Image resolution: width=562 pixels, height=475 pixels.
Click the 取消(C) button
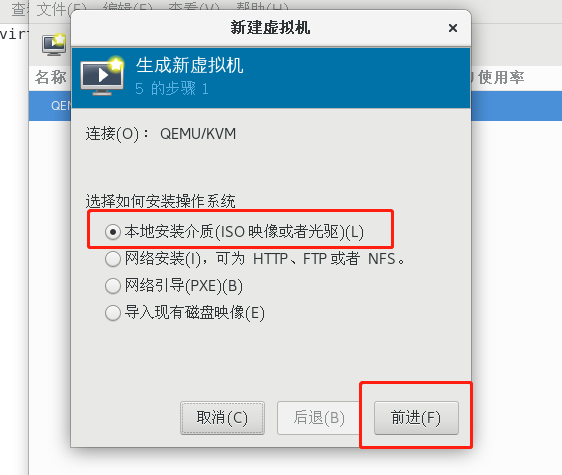tap(222, 418)
